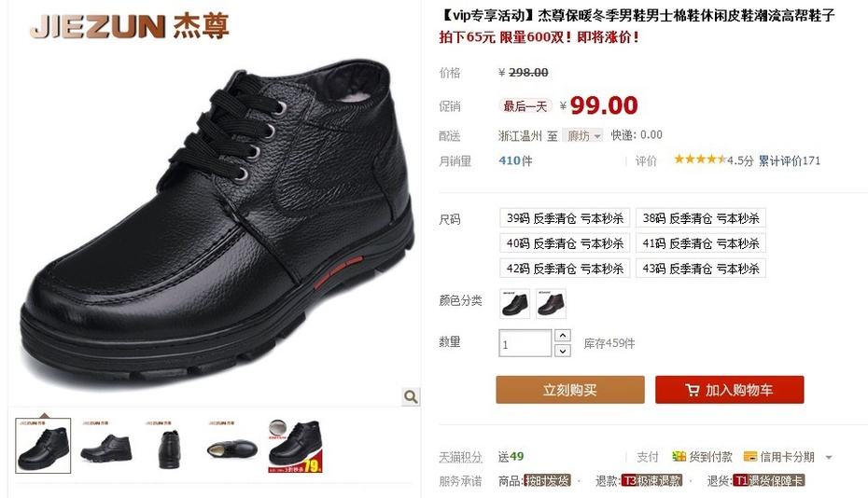Screen dimensions: 868x498
Task: Choose size 43码 option
Action: click(x=701, y=269)
